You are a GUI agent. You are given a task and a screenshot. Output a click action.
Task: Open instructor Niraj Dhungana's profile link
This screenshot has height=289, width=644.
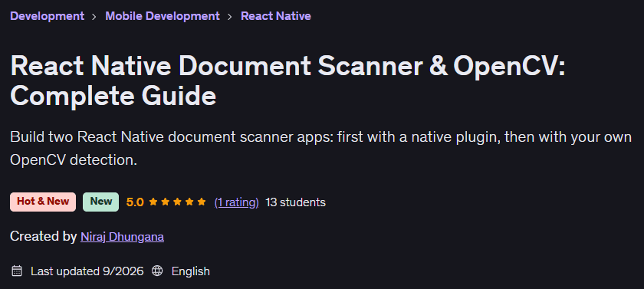[x=123, y=236]
